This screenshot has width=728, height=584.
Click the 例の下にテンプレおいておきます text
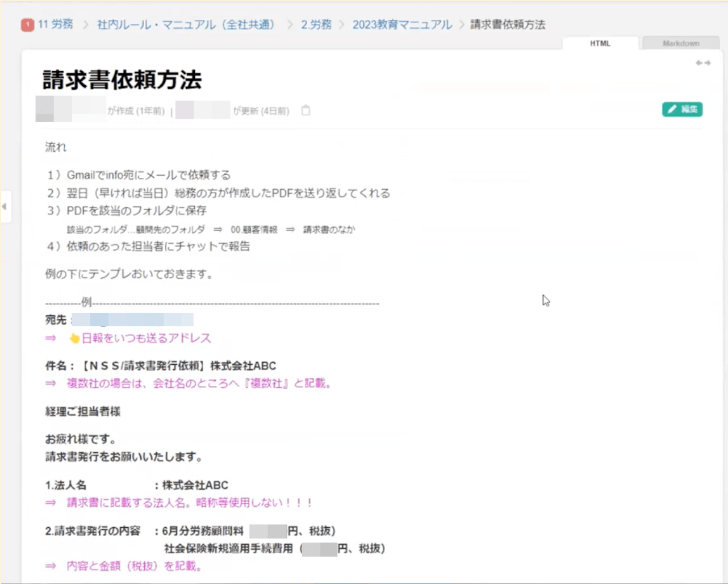pyautogui.click(x=130, y=274)
